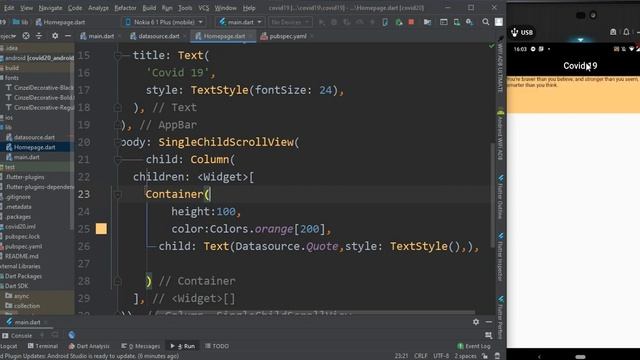The height and width of the screenshot is (360, 640).
Task: Select pubspec.yaml in the project tree
Action: coord(23,247)
